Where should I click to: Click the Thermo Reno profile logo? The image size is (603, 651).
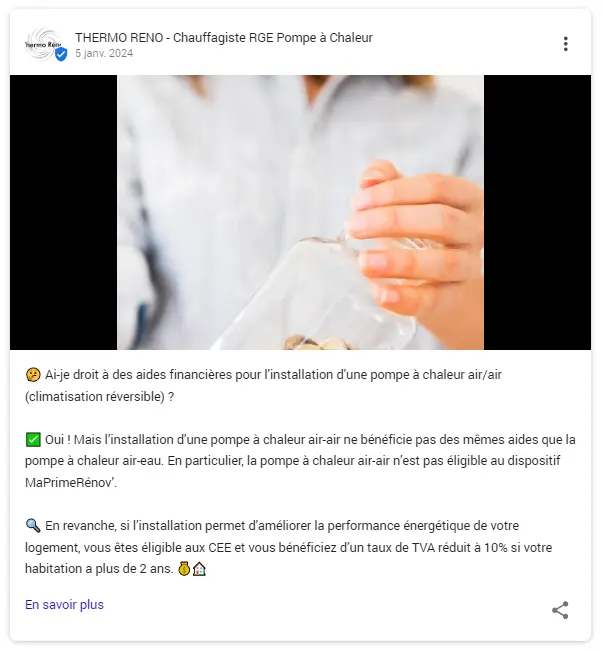pyautogui.click(x=43, y=44)
